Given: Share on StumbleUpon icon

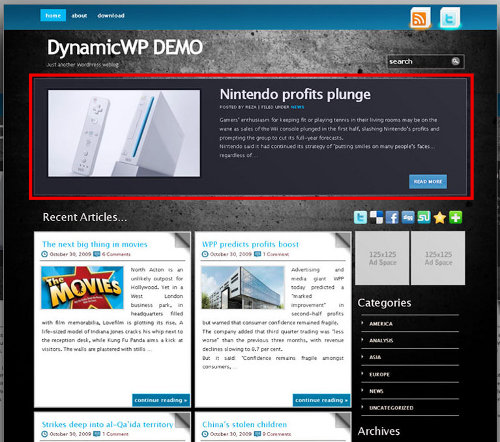Looking at the screenshot, I should [x=424, y=217].
